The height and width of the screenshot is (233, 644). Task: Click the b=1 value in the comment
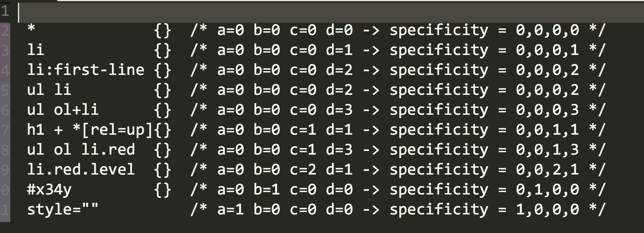(x=267, y=190)
